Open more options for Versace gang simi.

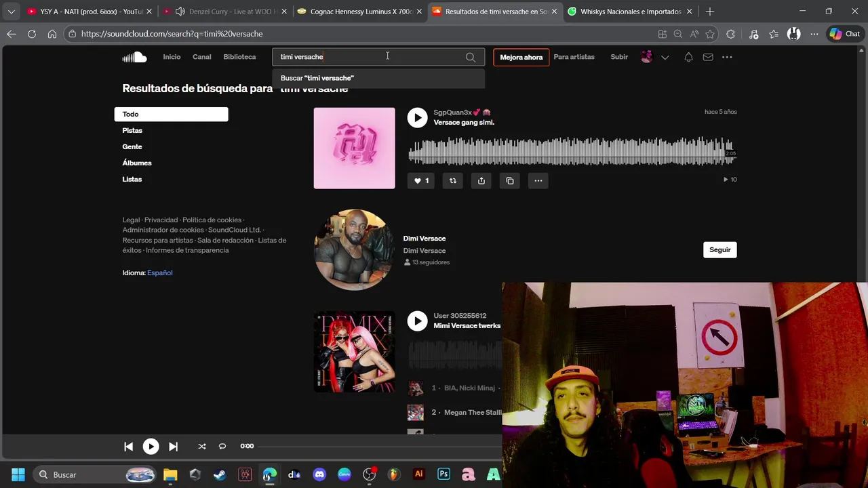[x=538, y=180]
